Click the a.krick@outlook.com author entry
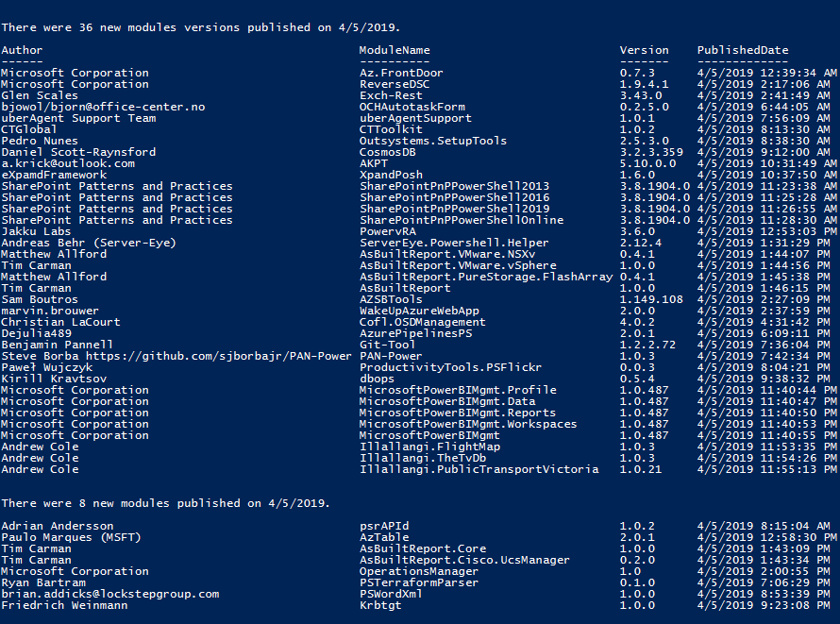The image size is (840, 624). [x=68, y=163]
